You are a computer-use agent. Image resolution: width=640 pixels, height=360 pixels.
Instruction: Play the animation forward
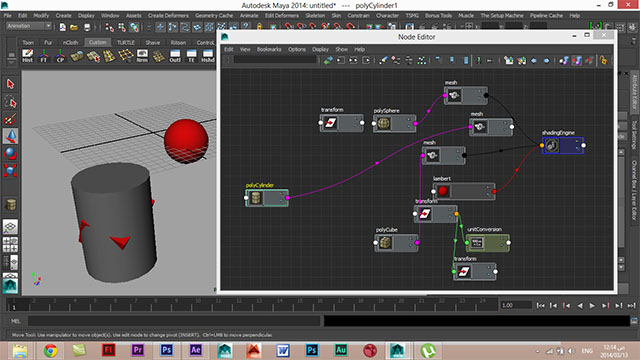[592, 306]
